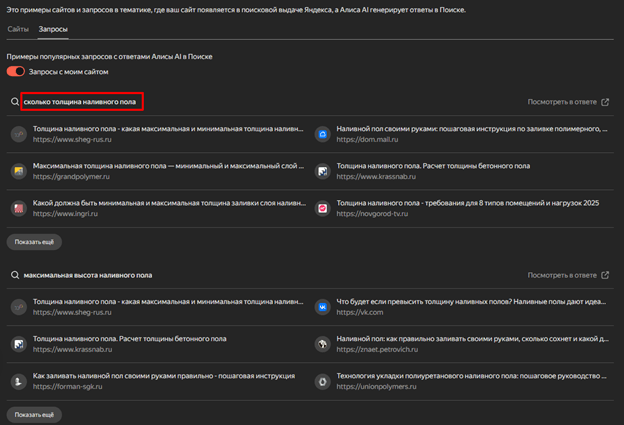This screenshot has width=624, height=425.
Task: Toggle the Запросы с моим сайтом switch
Action: coord(16,72)
